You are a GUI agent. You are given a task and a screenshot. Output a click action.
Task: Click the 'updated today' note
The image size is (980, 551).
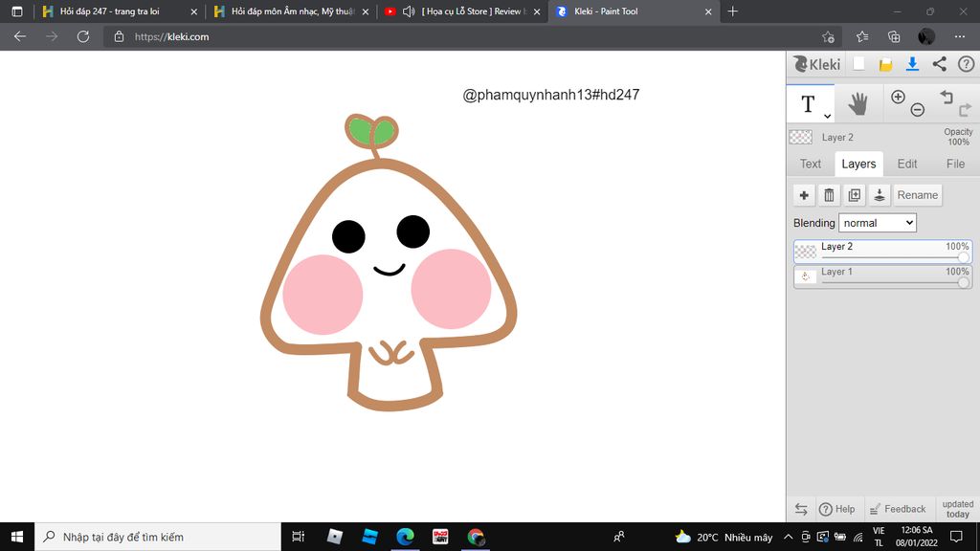(x=957, y=509)
